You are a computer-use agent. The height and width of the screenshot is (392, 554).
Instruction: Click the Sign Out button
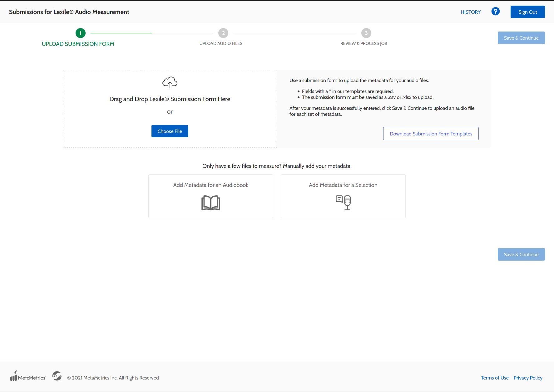[528, 12]
